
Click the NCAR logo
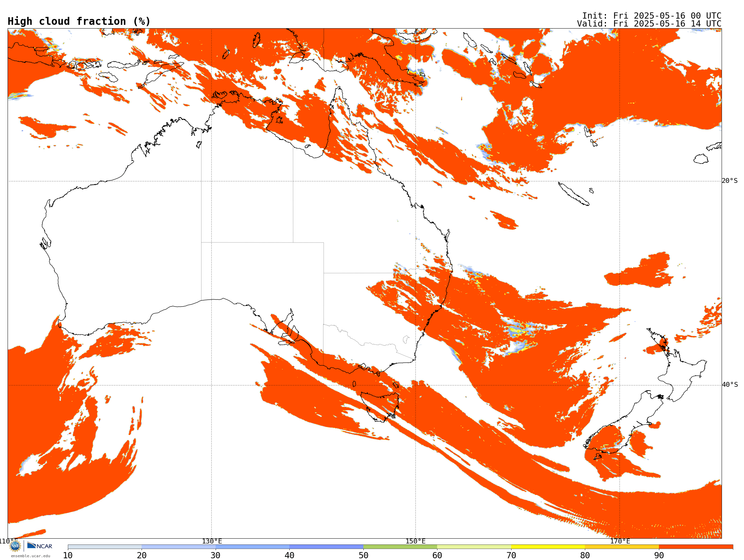click(40, 546)
